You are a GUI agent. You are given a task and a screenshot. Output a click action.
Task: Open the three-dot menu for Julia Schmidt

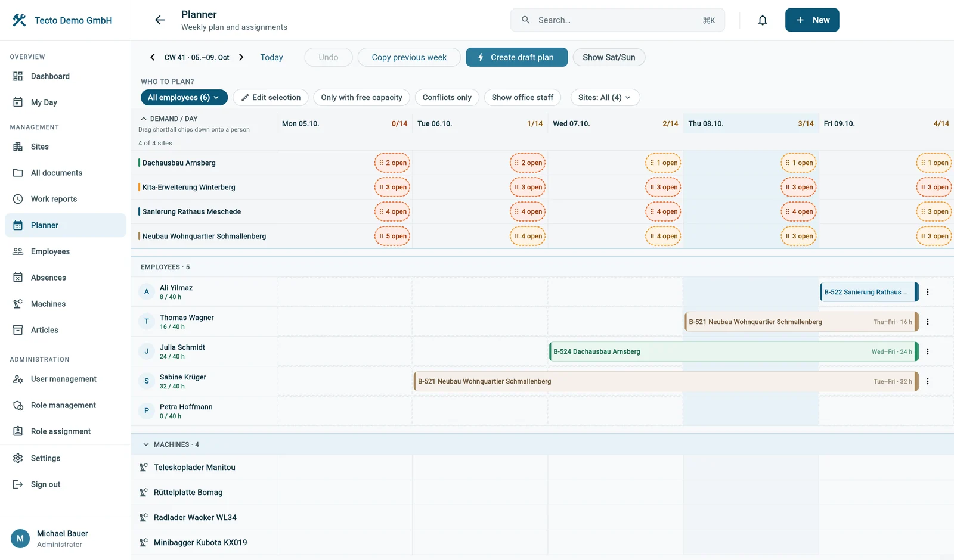928,351
